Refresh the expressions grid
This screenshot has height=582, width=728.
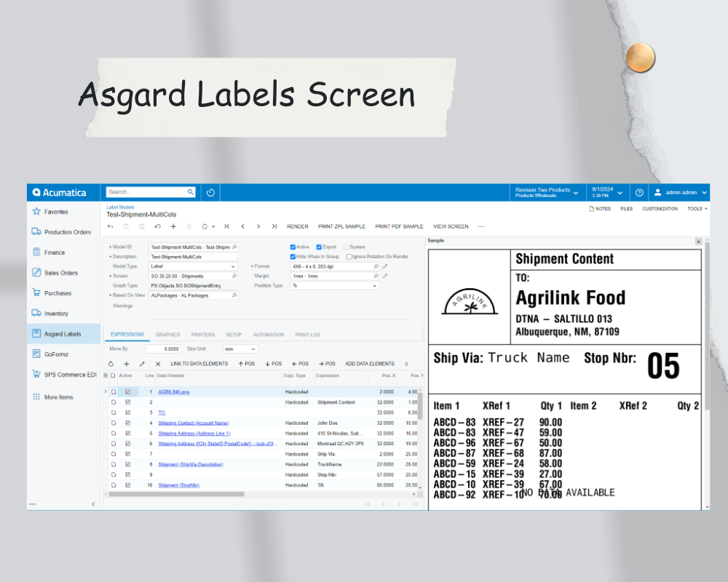point(111,364)
